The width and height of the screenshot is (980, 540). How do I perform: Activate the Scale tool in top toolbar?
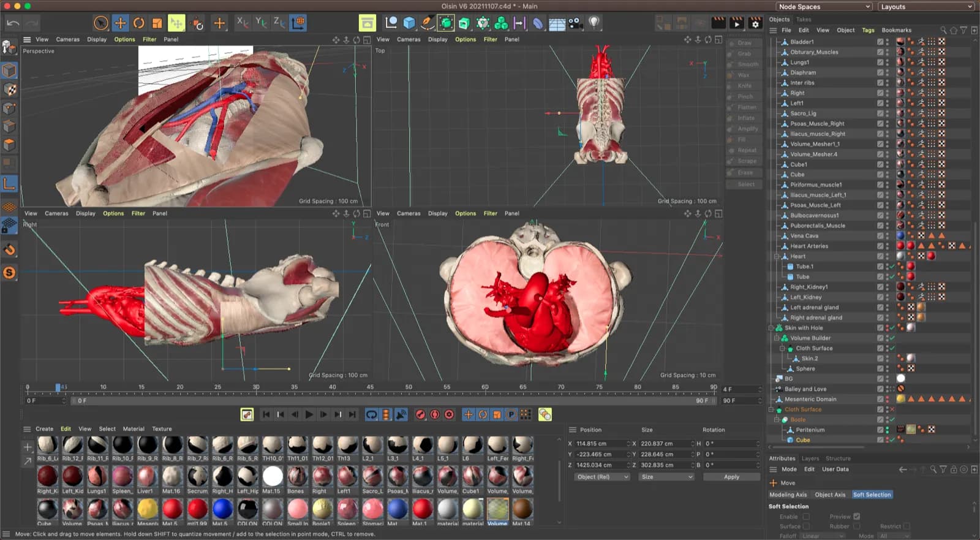click(x=157, y=23)
